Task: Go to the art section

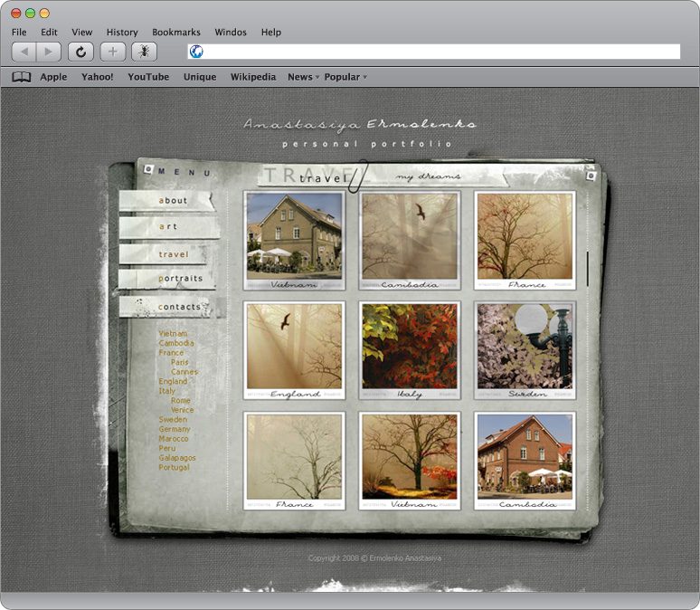Action: [x=168, y=226]
